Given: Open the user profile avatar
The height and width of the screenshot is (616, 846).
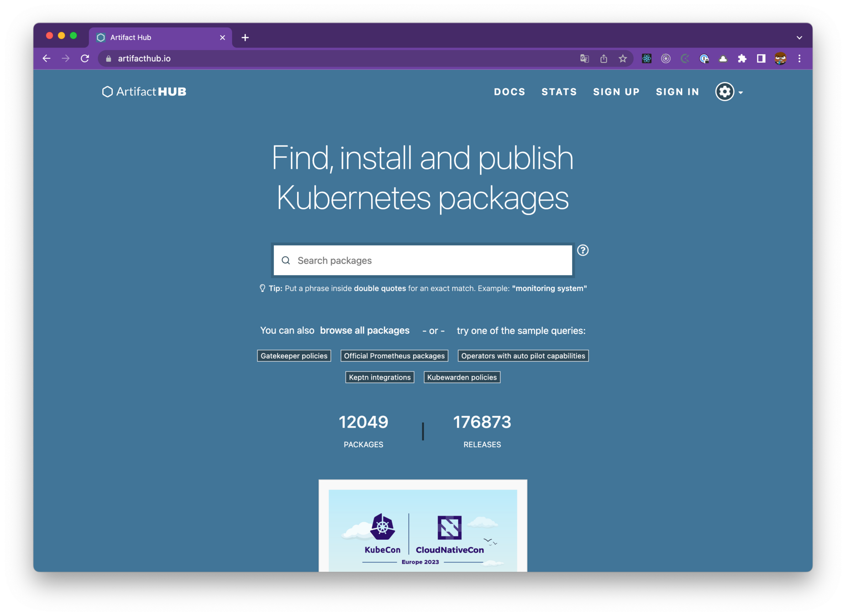Looking at the screenshot, I should point(780,58).
